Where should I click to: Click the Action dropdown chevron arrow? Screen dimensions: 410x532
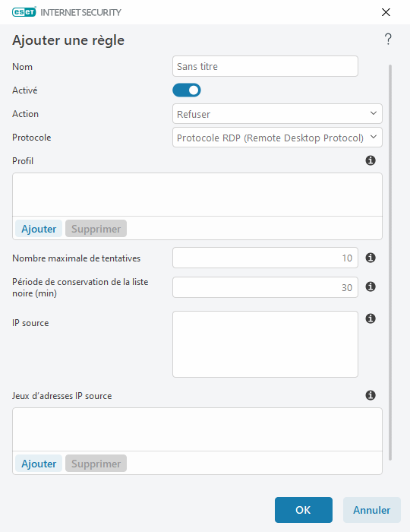374,113
